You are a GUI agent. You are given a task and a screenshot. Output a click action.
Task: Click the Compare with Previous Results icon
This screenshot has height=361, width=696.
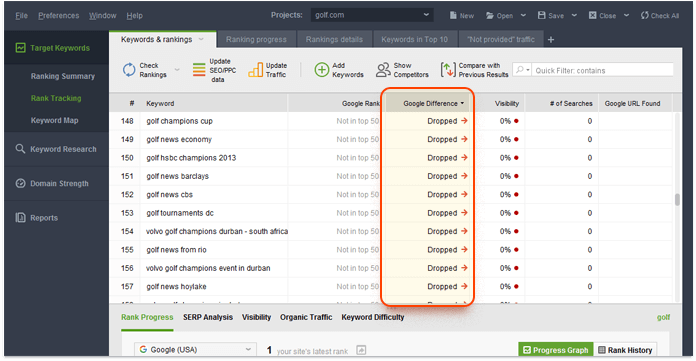[448, 70]
